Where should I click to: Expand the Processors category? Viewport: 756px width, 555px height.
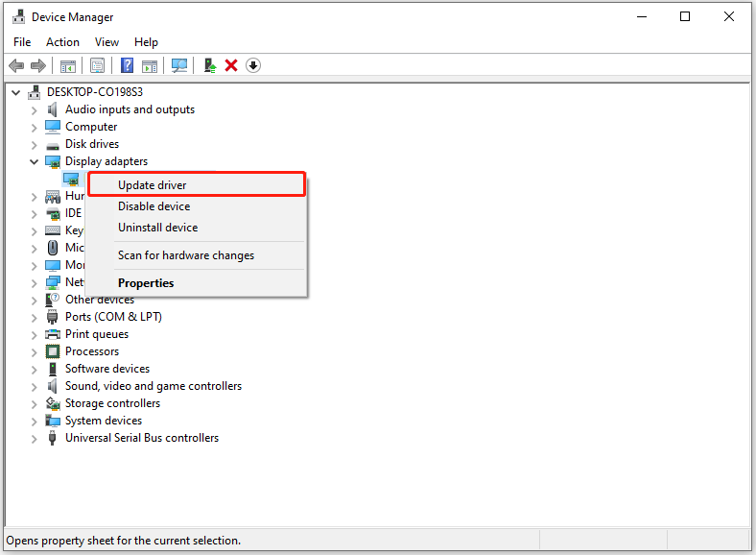point(34,352)
